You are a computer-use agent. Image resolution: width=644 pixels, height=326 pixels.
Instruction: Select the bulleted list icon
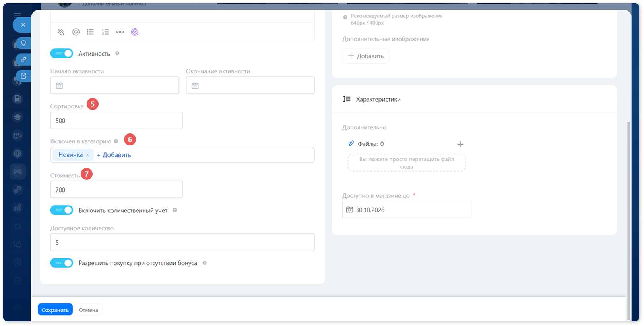pyautogui.click(x=91, y=32)
